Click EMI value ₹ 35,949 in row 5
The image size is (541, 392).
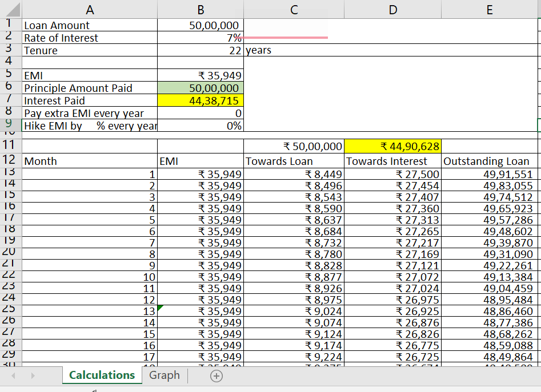point(201,75)
